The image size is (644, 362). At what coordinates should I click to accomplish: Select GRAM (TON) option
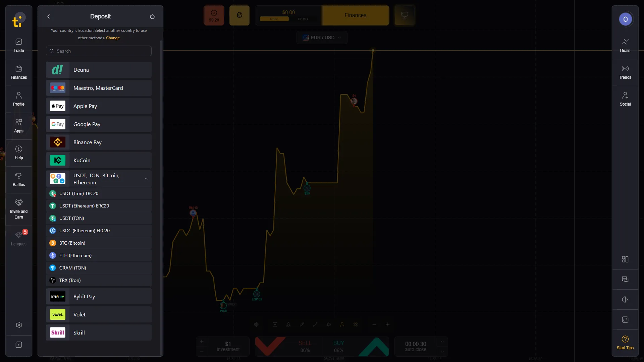[99, 268]
